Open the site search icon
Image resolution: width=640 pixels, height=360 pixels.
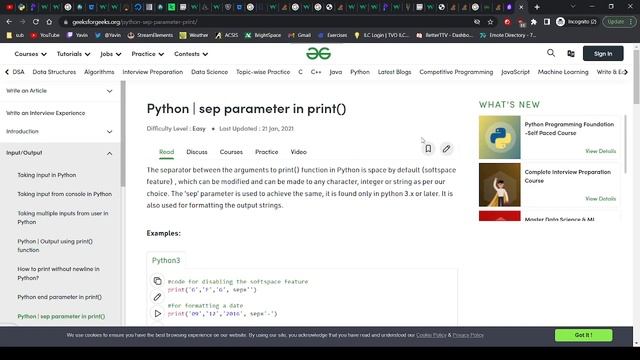pyautogui.click(x=551, y=53)
